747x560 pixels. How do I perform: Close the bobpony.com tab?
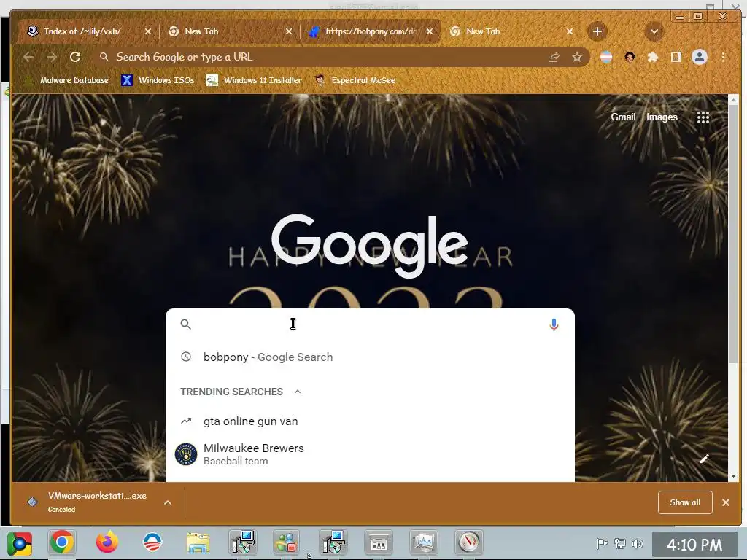point(429,31)
